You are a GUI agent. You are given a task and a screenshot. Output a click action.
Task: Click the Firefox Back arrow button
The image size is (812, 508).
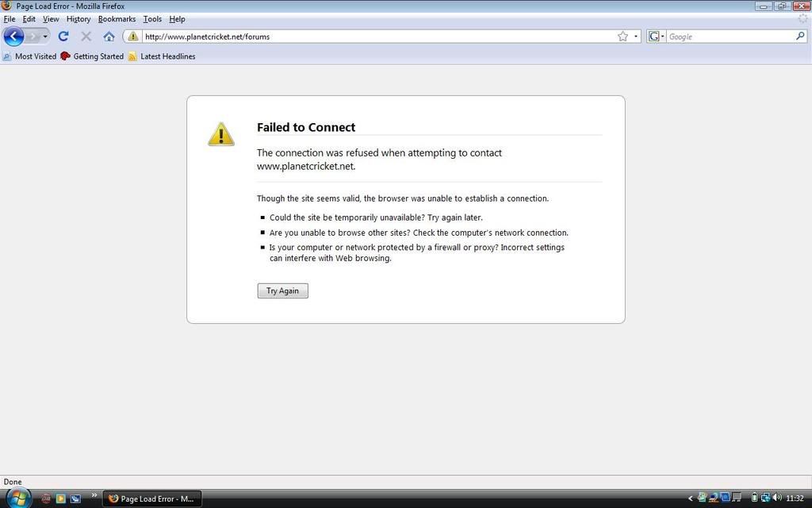(x=13, y=37)
